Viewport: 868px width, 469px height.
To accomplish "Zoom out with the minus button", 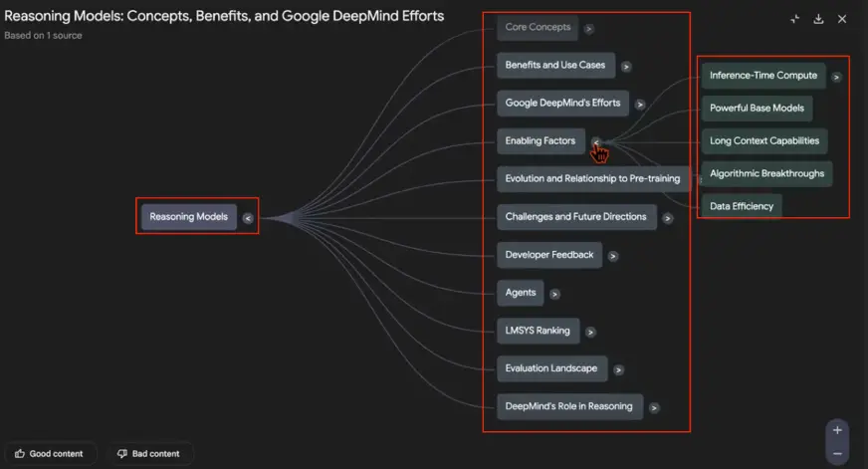I will click(837, 453).
